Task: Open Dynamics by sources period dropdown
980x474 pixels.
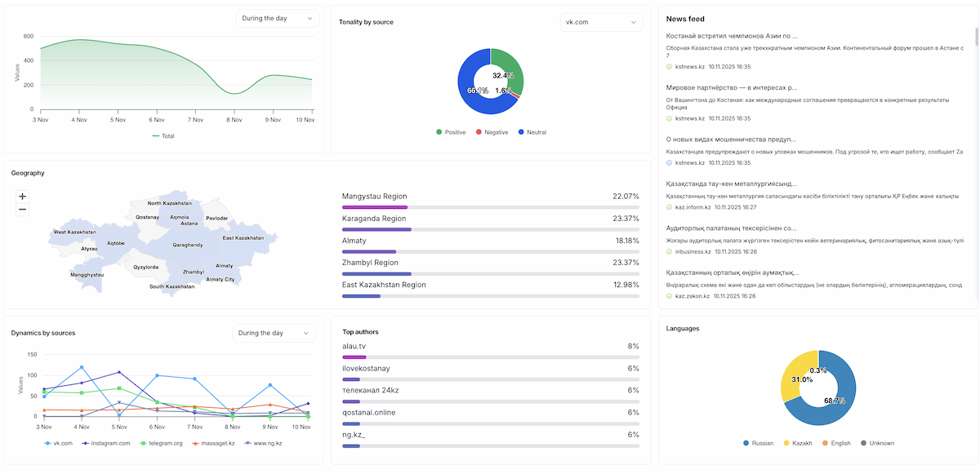Action: coord(274,333)
